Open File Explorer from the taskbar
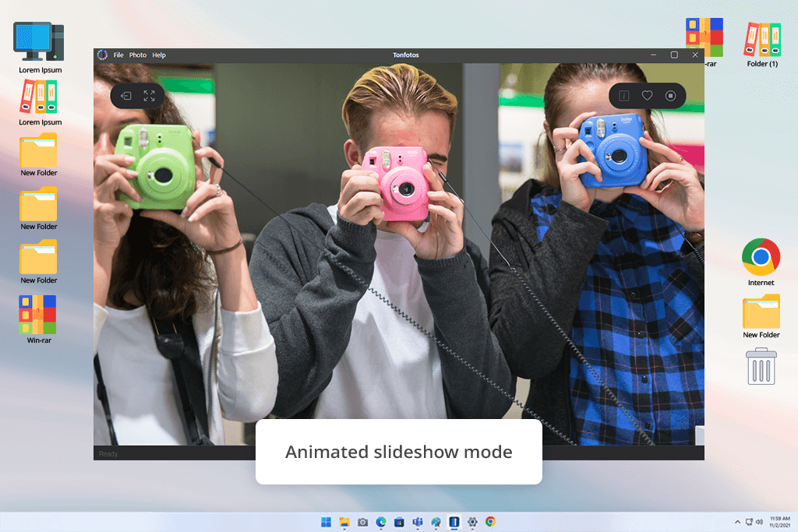 click(344, 522)
